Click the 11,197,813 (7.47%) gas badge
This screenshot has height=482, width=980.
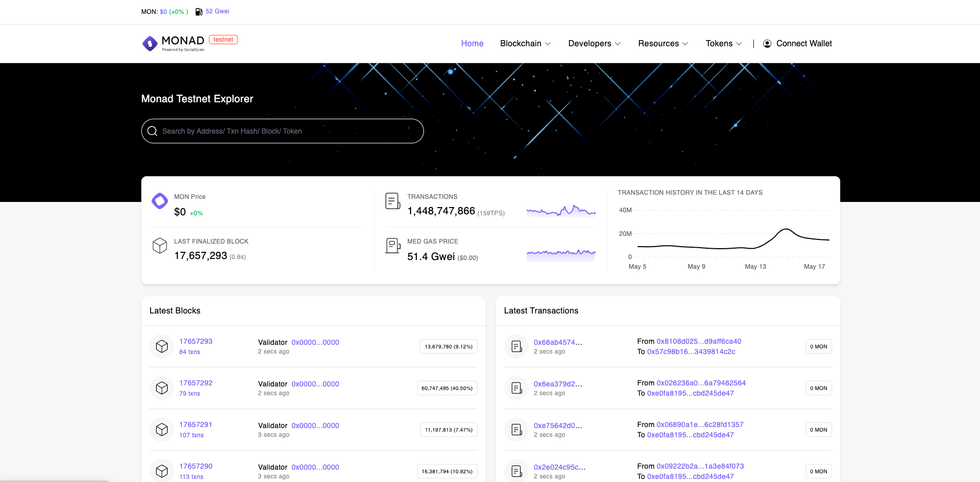pyautogui.click(x=449, y=430)
